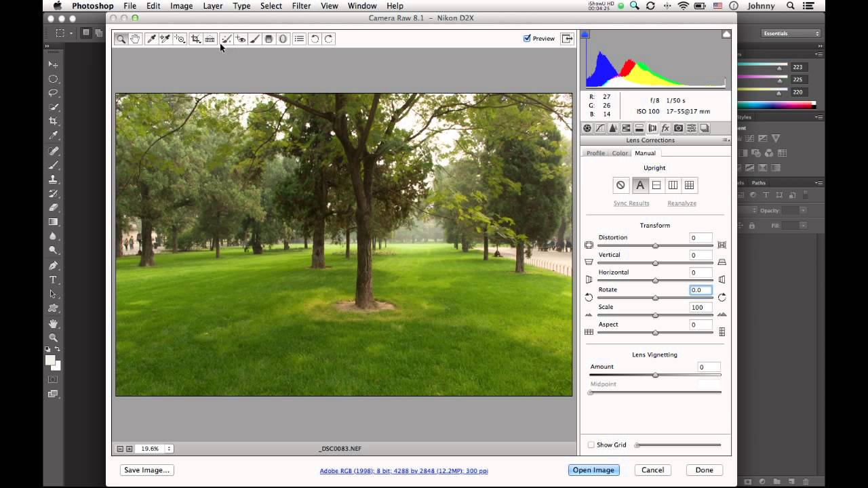Select the Red Eye Removal tool
The image size is (868, 488).
pos(241,39)
